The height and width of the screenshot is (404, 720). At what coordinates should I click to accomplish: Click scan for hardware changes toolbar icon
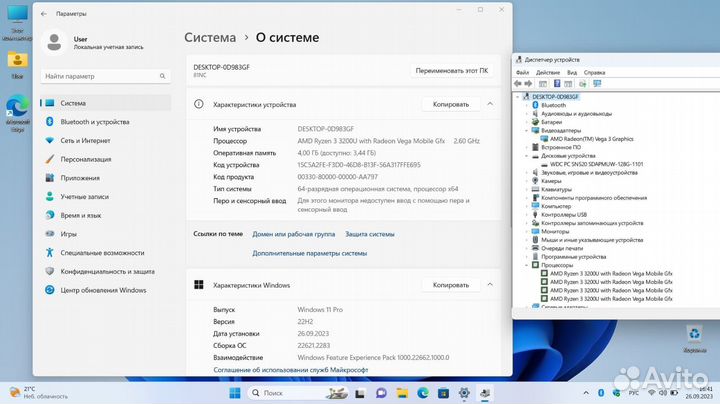(x=583, y=84)
